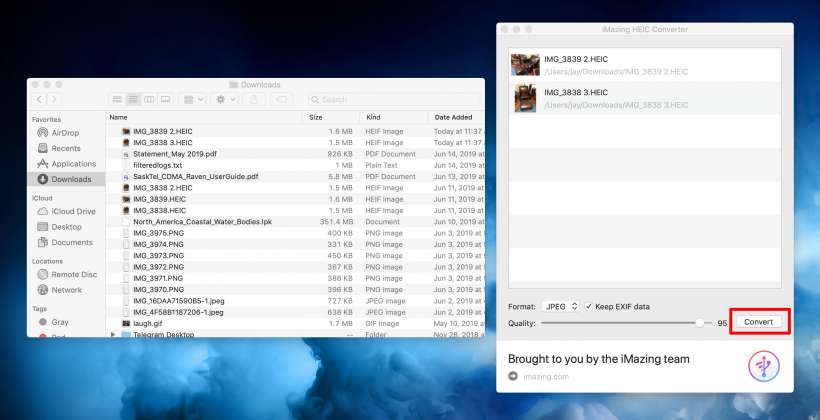
Task: Click the iMazing app logo
Action: pos(764,366)
